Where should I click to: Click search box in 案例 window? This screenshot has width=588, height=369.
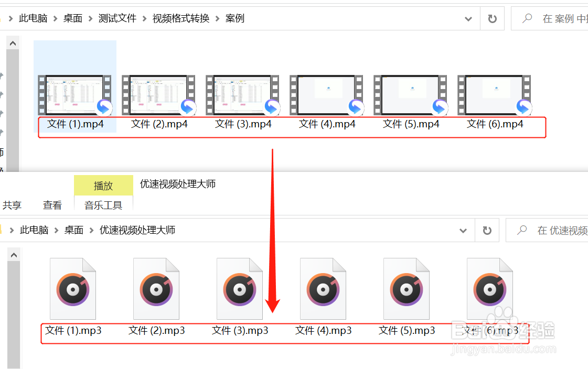[x=550, y=18]
